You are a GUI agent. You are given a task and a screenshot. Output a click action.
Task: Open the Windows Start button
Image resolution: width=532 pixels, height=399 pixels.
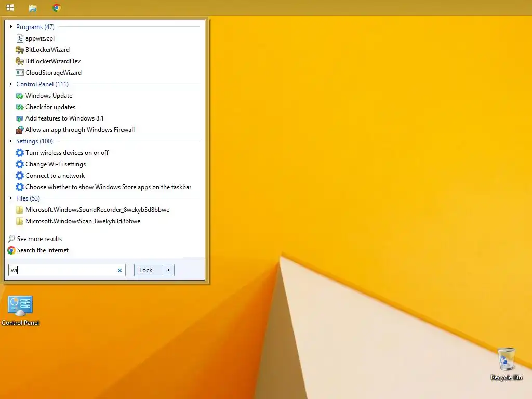[x=10, y=7]
